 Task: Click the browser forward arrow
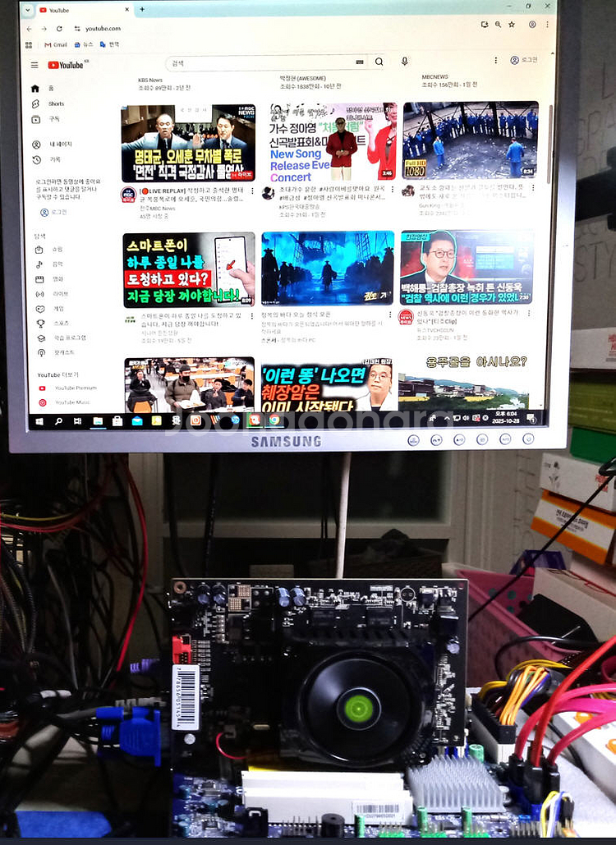pos(44,29)
